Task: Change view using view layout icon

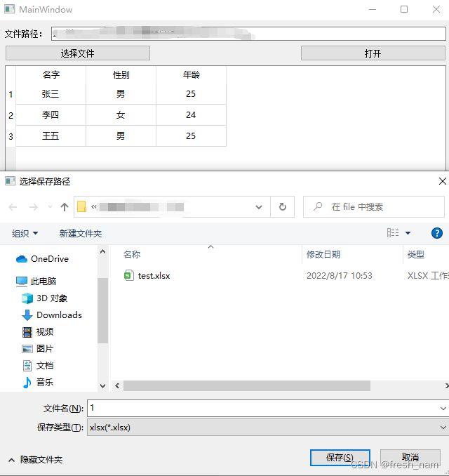Action: [x=393, y=233]
